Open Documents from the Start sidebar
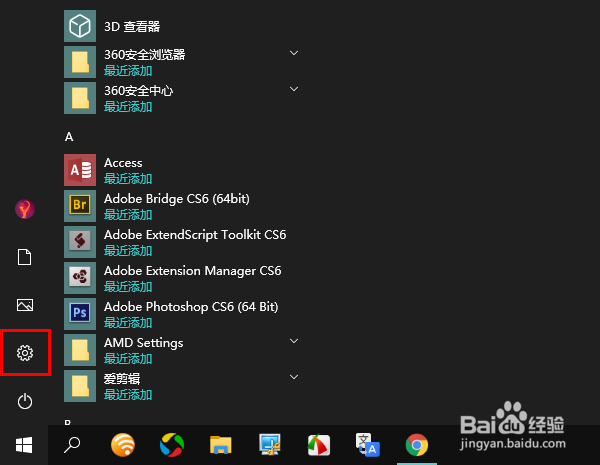The width and height of the screenshot is (600, 465). 24,257
